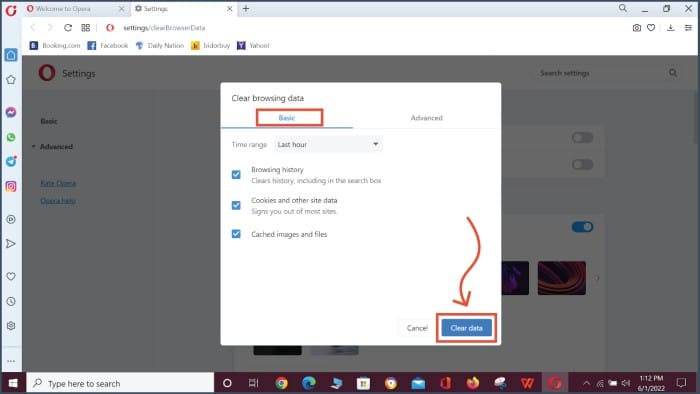Screen dimensions: 700x394
Task: Uncheck Cookies and other site data
Action: [236, 205]
